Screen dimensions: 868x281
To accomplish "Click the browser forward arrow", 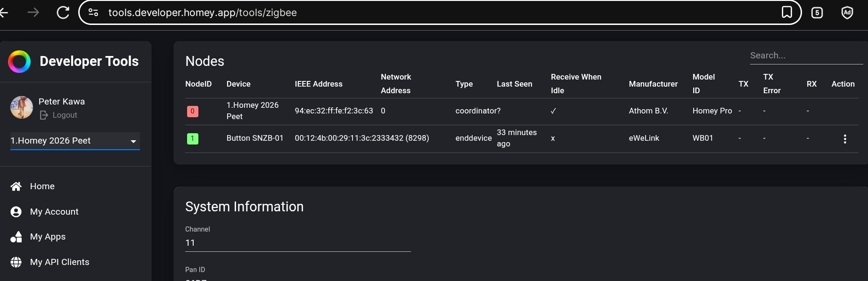I will tap(33, 13).
